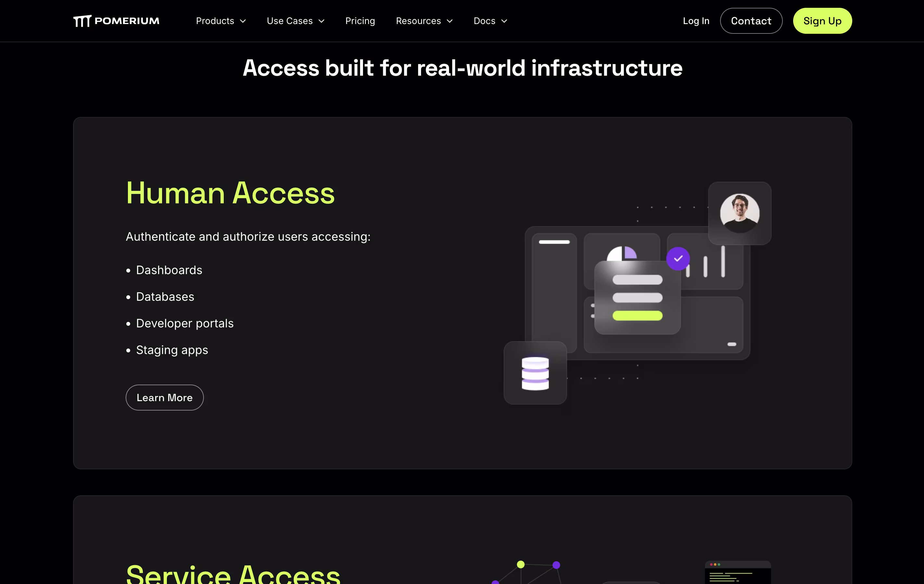The width and height of the screenshot is (924, 584).
Task: Click the pie chart icon in dashboard illustration
Action: [622, 253]
